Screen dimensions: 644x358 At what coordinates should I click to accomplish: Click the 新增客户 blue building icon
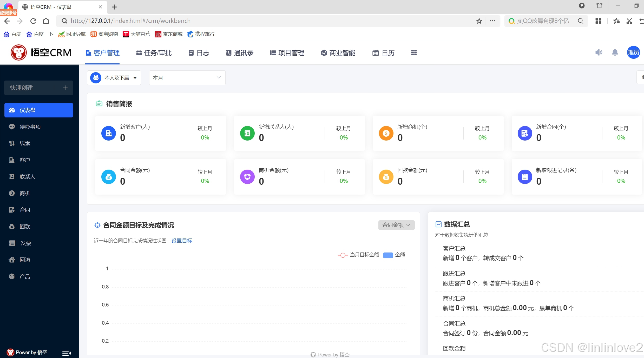point(109,133)
